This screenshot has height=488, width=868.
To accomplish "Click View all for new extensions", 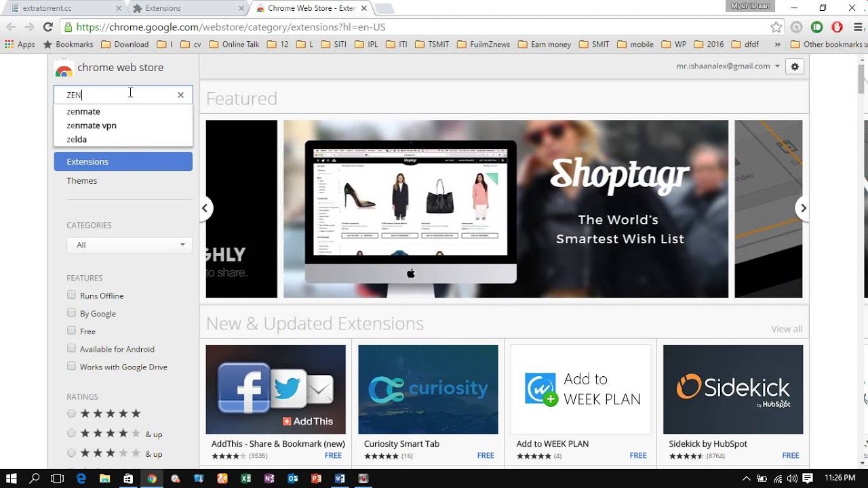I will (787, 329).
